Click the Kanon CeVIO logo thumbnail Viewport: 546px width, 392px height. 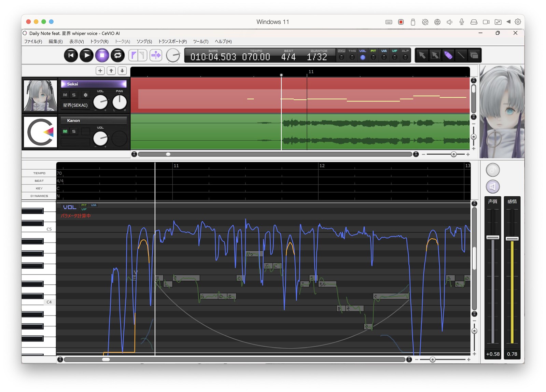tap(40, 132)
